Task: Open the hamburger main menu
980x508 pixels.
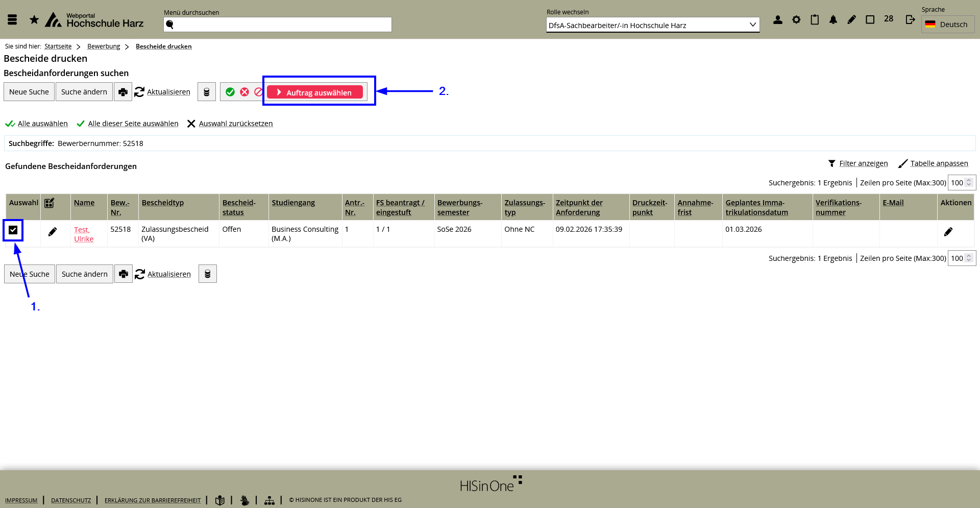Action: point(13,20)
